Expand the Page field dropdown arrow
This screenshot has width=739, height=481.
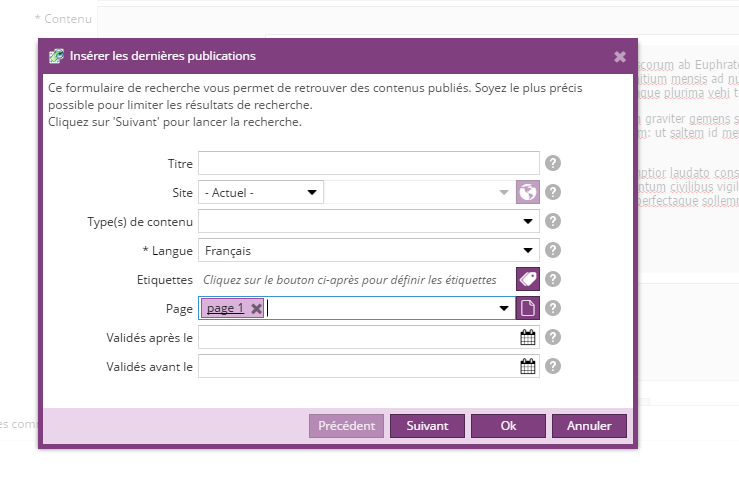(504, 309)
